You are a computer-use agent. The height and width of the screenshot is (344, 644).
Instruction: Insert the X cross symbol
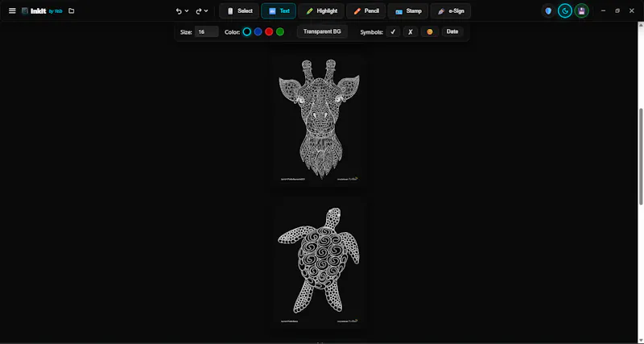pyautogui.click(x=411, y=31)
